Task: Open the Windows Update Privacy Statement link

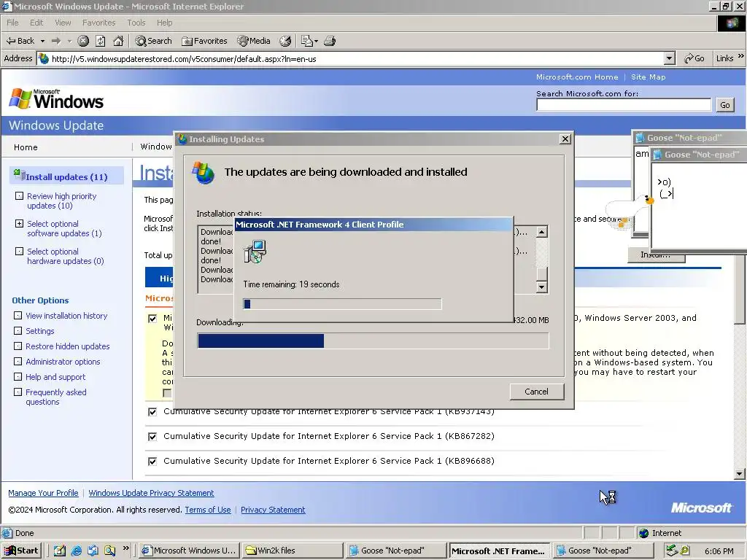Action: pyautogui.click(x=151, y=493)
